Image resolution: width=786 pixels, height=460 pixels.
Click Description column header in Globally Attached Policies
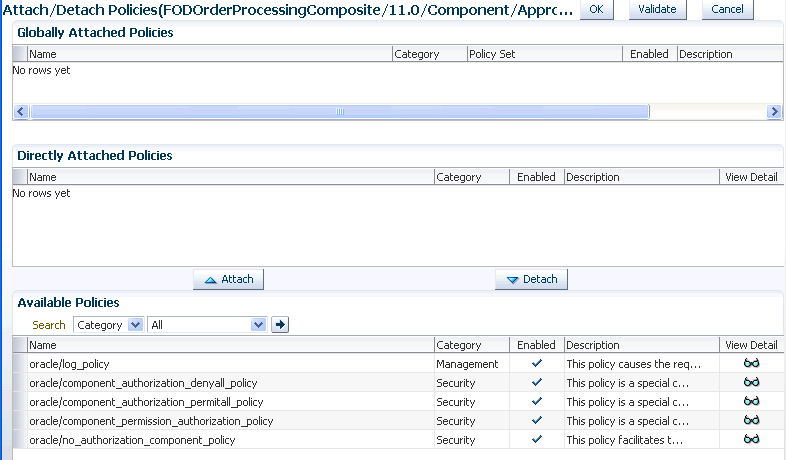pos(730,54)
